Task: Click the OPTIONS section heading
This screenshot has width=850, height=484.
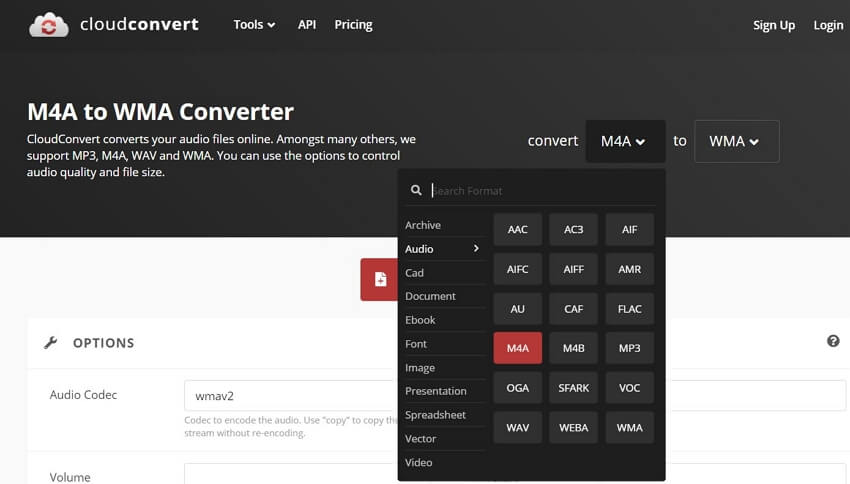Action: (x=104, y=343)
